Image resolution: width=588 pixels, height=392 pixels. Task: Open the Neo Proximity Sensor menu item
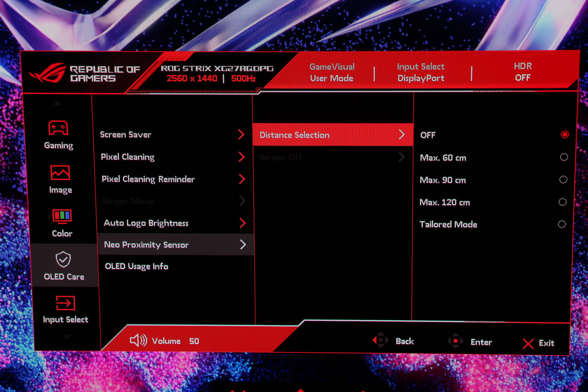[x=147, y=245]
